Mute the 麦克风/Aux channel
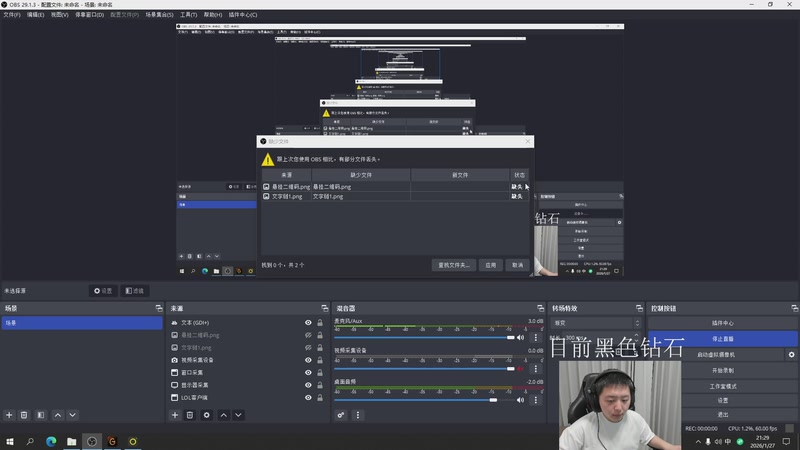 point(520,337)
